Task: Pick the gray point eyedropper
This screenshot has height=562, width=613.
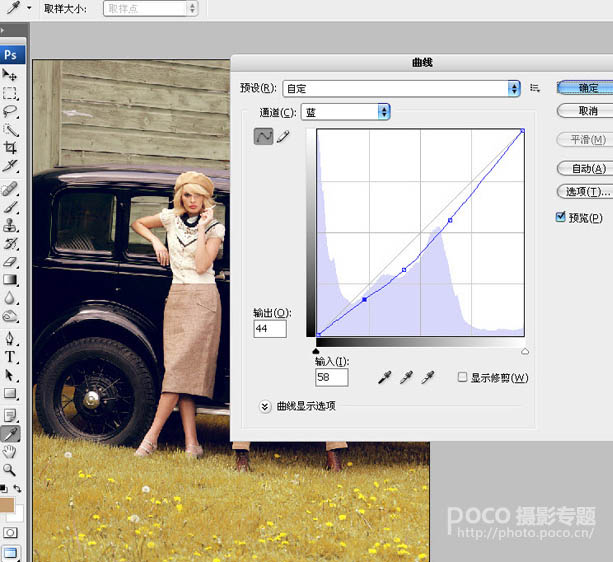Action: tap(406, 377)
